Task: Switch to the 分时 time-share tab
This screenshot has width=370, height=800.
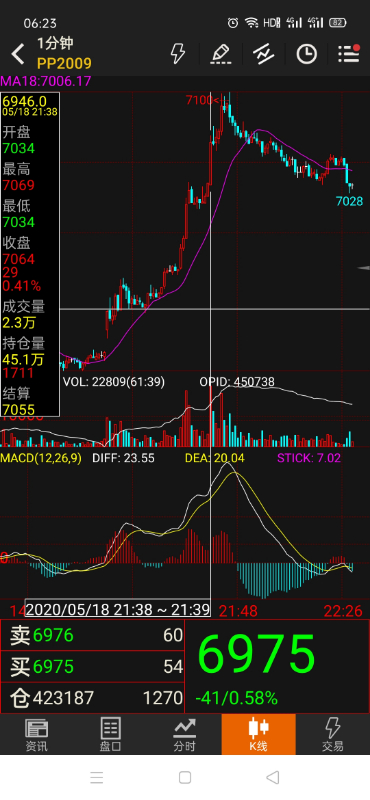Action: click(x=184, y=735)
